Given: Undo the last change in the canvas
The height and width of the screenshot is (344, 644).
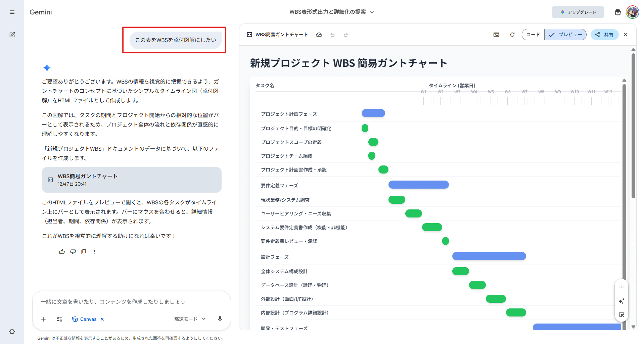Looking at the screenshot, I should (x=332, y=35).
